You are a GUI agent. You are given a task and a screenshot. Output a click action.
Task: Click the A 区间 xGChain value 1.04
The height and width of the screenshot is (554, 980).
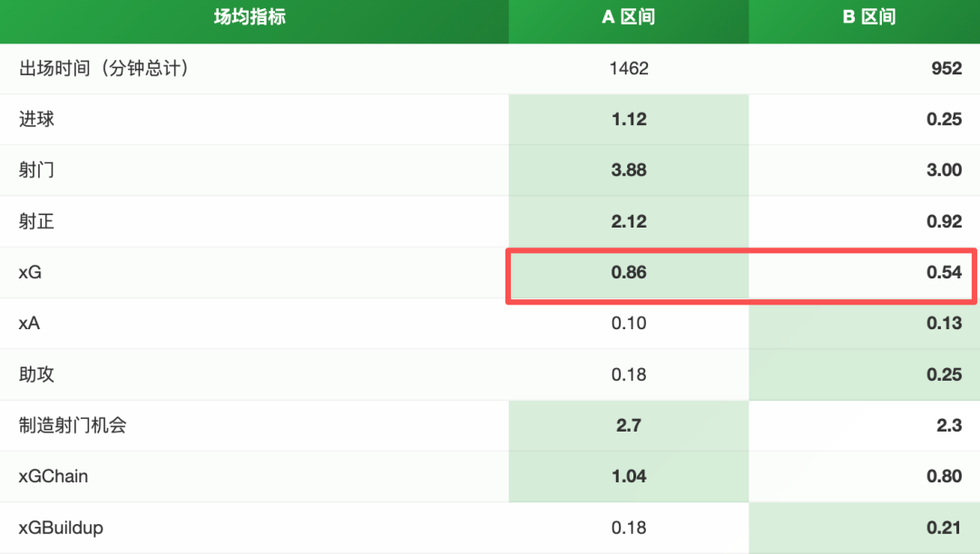(629, 476)
